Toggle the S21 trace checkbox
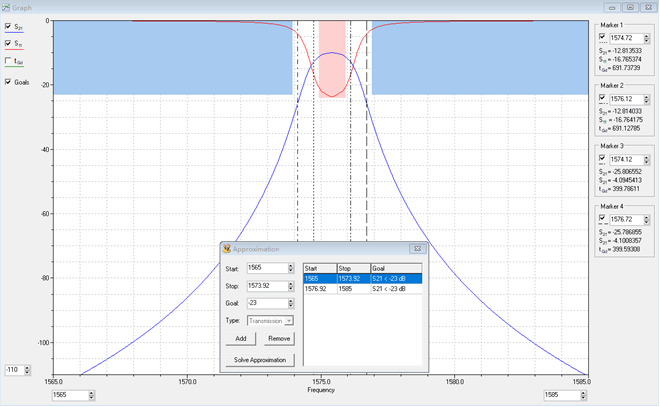Screen dimensions: 660x407 pos(9,27)
